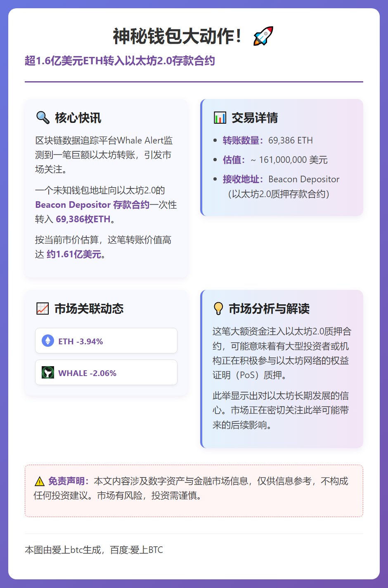Click the 69,386 ETH amount value
The image size is (388, 588).
(291, 140)
